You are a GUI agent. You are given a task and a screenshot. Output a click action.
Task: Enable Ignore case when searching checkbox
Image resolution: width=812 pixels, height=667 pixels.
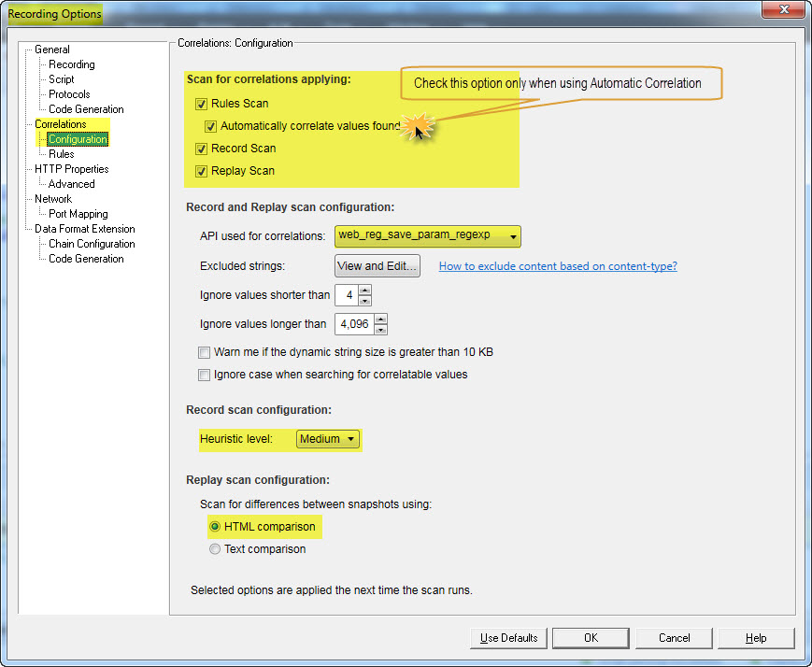(x=205, y=375)
